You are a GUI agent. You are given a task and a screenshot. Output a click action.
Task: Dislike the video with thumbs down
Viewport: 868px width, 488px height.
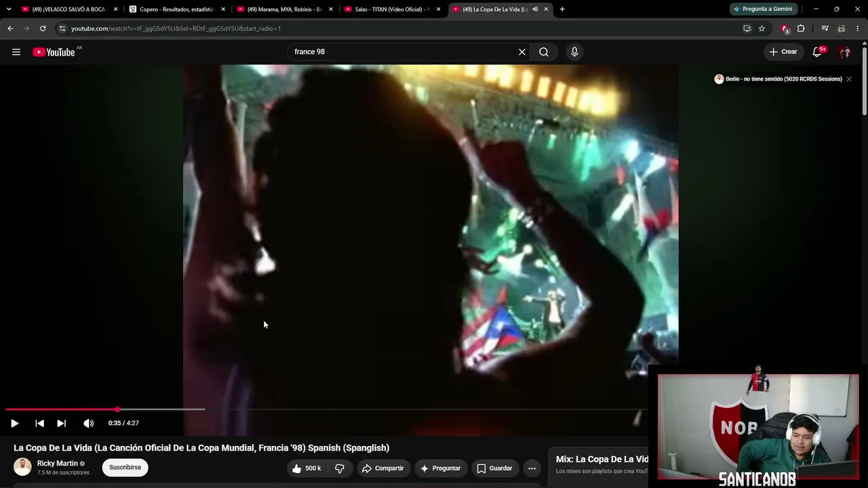[x=340, y=468]
